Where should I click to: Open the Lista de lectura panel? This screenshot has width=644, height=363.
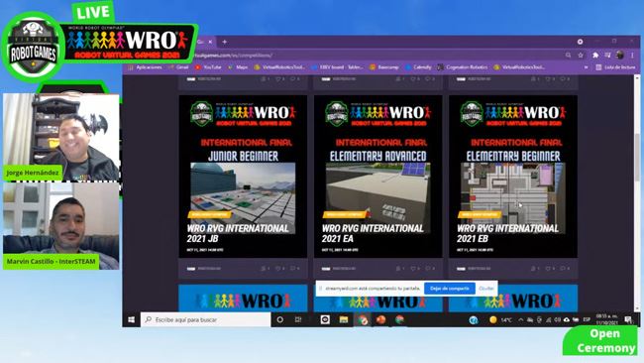click(615, 67)
